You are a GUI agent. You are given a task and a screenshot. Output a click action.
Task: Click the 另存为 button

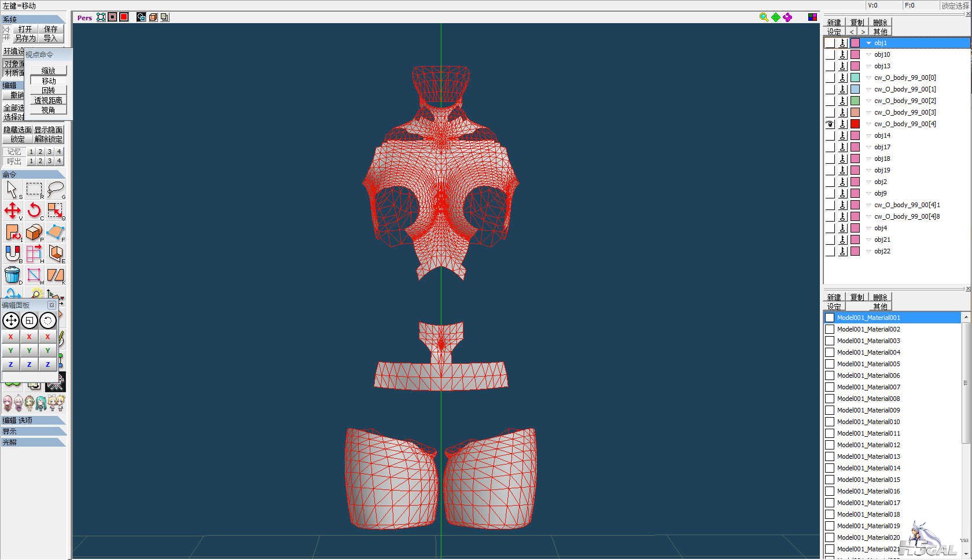(25, 38)
